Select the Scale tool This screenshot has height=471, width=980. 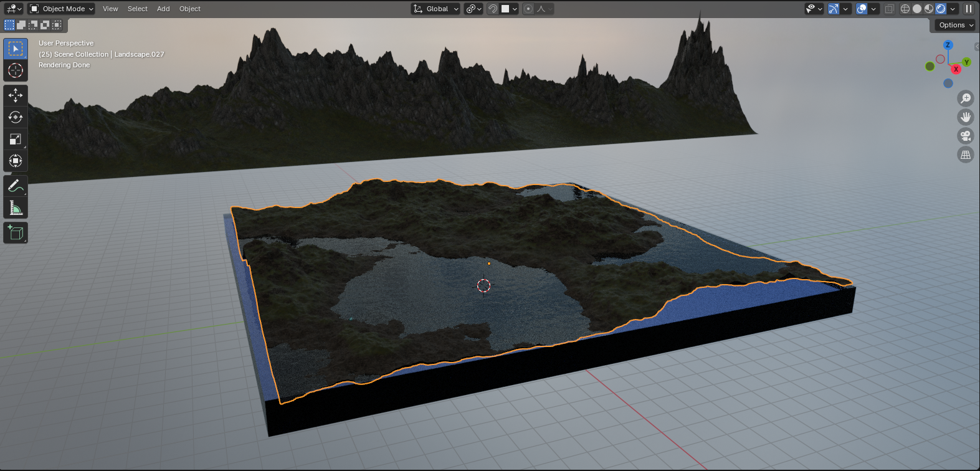coord(16,139)
